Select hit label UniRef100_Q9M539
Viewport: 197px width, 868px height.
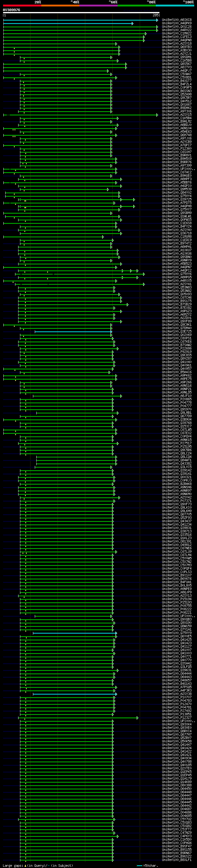(177, 189)
